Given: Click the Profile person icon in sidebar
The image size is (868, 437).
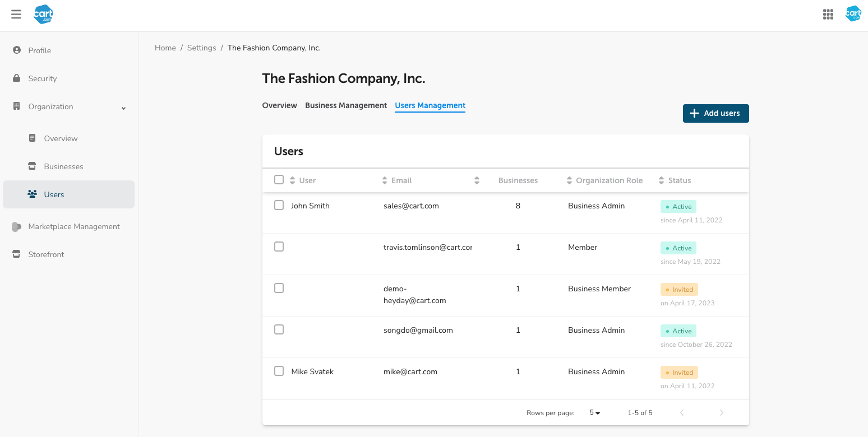Looking at the screenshot, I should pyautogui.click(x=17, y=50).
